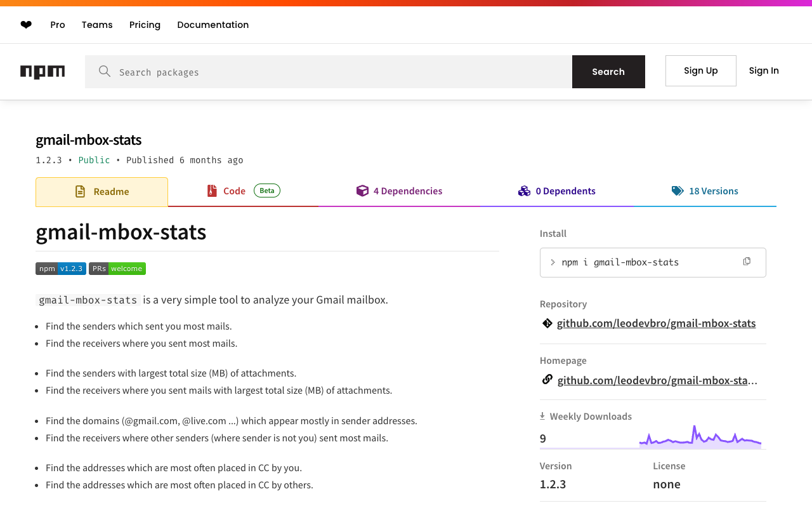Open the Documentation menu item
This screenshot has height=508, width=812.
(x=213, y=25)
